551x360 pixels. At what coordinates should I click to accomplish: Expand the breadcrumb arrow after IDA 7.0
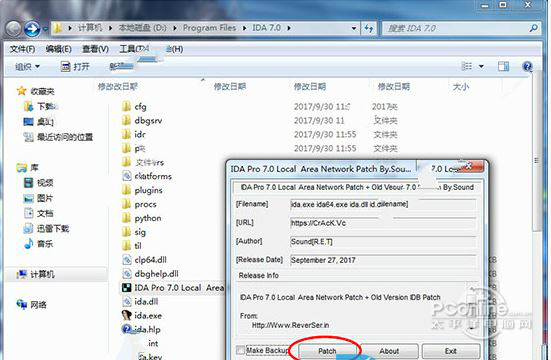[289, 28]
